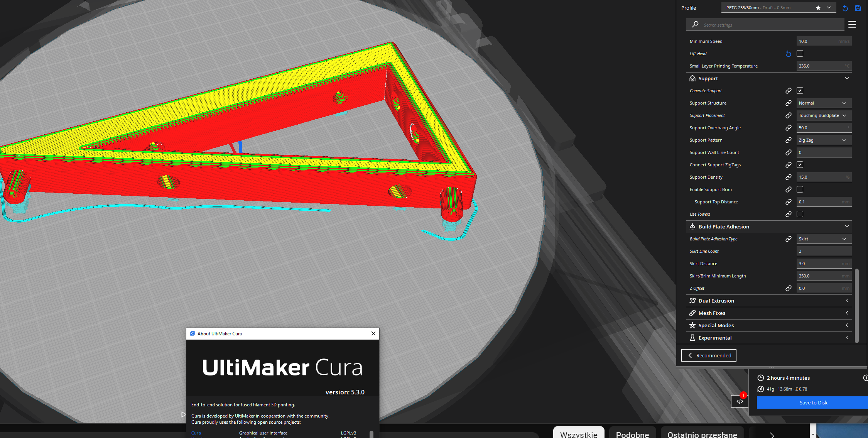Enable the Use Towers checkbox
Image resolution: width=868 pixels, height=438 pixels.
[800, 214]
